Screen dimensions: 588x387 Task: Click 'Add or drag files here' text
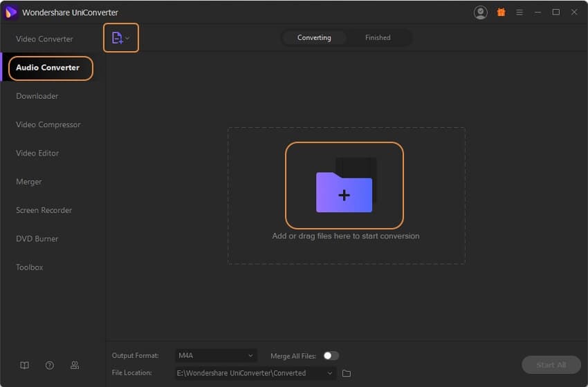(346, 236)
